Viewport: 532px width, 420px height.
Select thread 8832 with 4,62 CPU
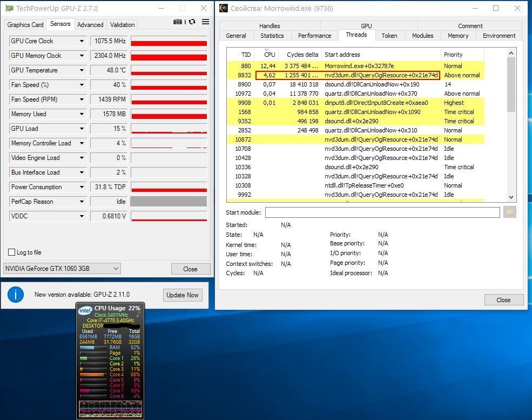(x=355, y=75)
